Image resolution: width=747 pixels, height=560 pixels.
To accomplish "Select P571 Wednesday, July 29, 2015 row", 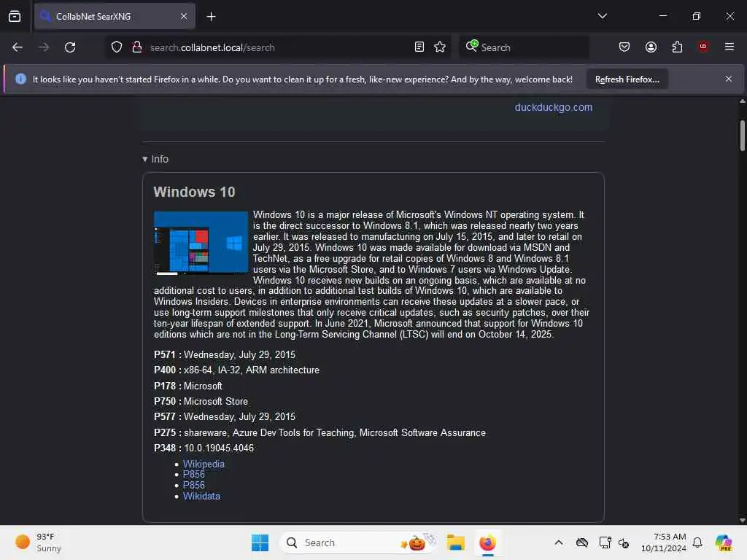I will 225,355.
